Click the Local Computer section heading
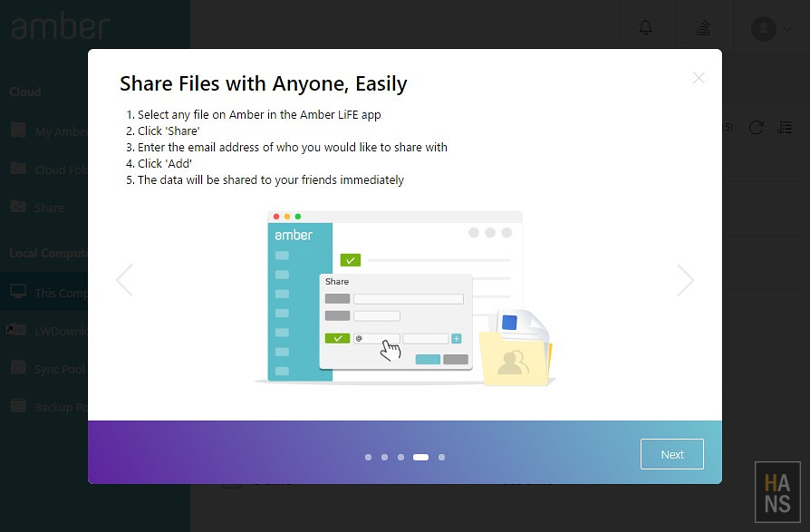 [x=49, y=253]
